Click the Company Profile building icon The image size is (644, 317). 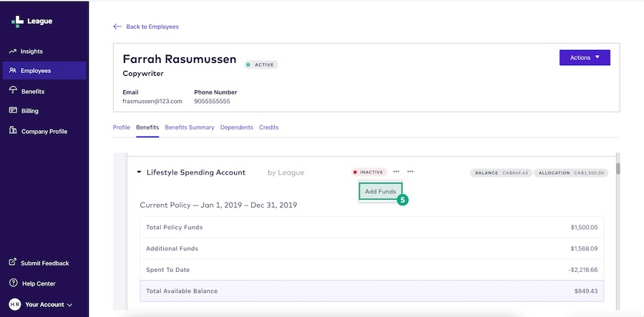(13, 130)
